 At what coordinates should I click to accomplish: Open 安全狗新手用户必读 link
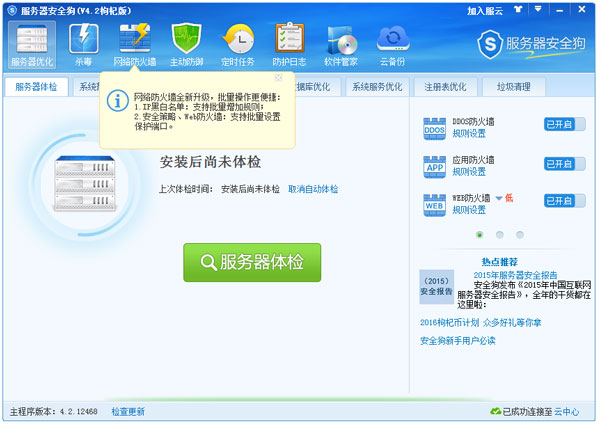[x=458, y=341]
